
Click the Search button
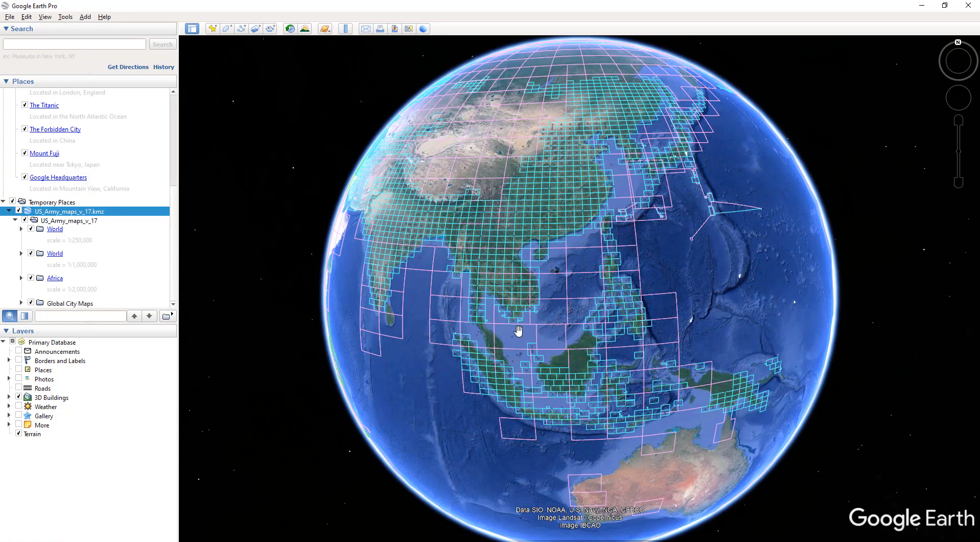[x=162, y=44]
